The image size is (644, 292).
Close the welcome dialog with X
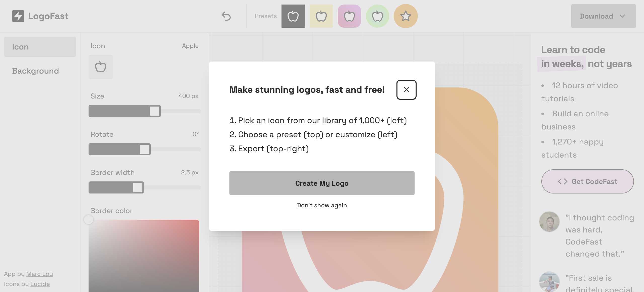(x=406, y=90)
